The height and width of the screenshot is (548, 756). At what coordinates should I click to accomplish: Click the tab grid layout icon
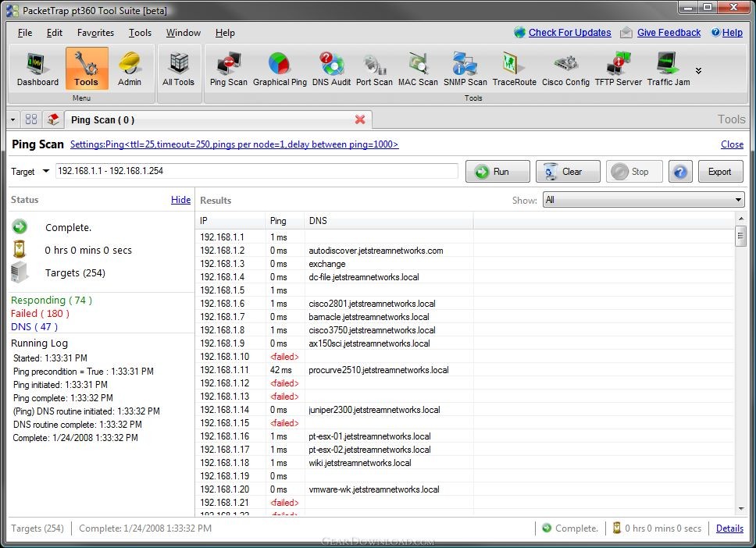point(31,119)
